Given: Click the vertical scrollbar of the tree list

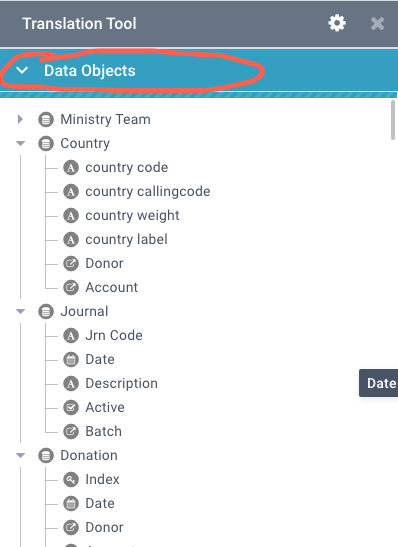Looking at the screenshot, I should click(393, 120).
